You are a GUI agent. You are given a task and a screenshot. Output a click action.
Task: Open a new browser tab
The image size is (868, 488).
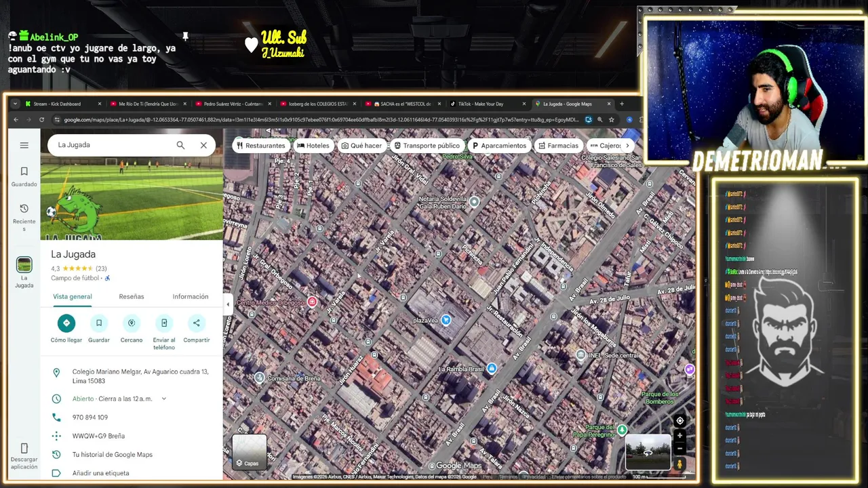coord(622,104)
